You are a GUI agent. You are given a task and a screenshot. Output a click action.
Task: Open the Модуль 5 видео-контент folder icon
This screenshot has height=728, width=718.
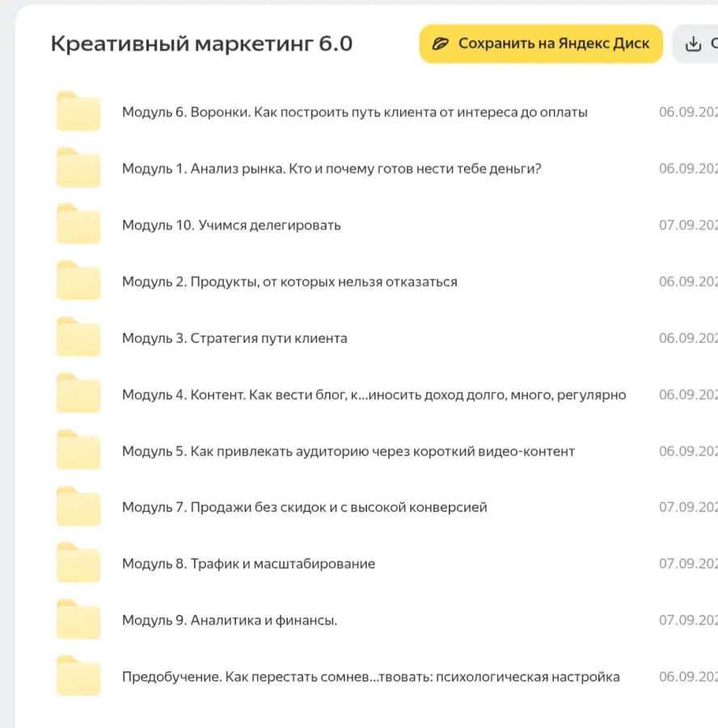pos(78,451)
